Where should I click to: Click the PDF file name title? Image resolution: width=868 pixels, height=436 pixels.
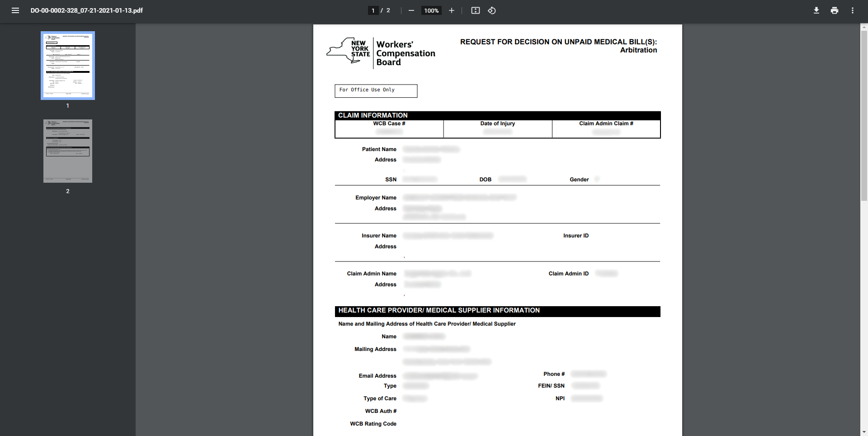point(87,10)
